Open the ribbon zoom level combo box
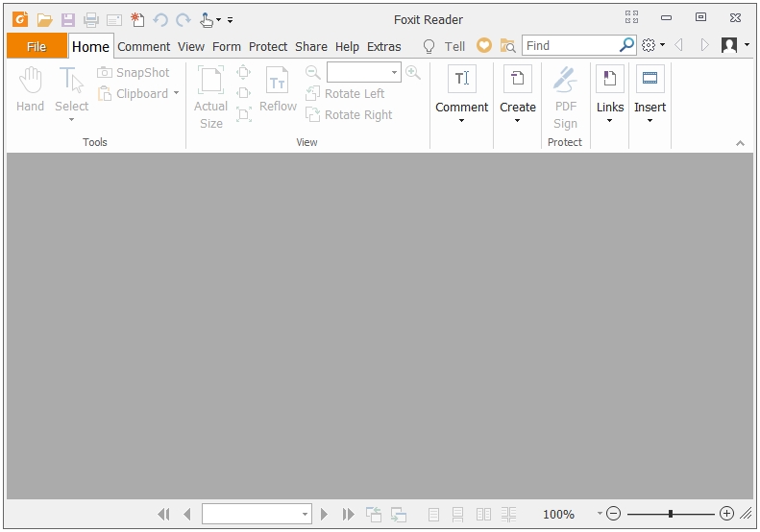This screenshot has width=760, height=532. [x=364, y=72]
